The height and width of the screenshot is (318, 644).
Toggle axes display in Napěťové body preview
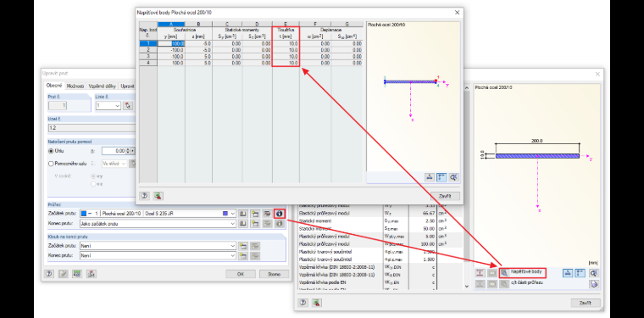pyautogui.click(x=441, y=177)
